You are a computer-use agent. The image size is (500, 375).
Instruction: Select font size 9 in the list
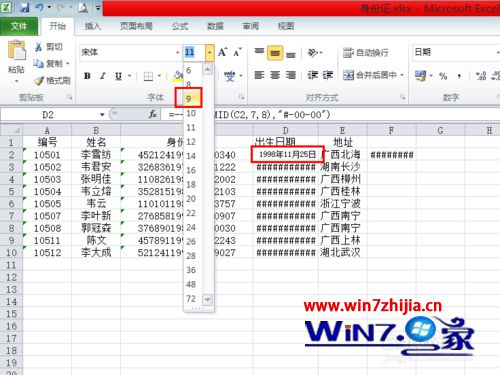(x=193, y=99)
